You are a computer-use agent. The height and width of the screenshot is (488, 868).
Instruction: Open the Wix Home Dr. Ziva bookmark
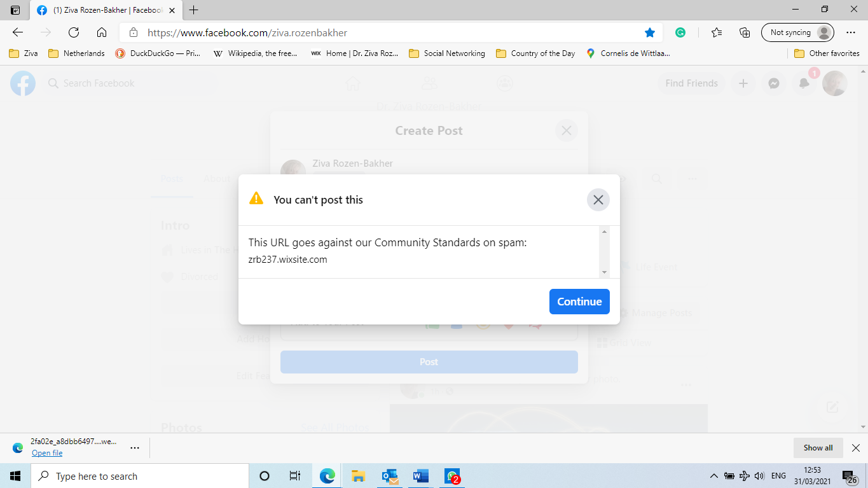point(354,53)
